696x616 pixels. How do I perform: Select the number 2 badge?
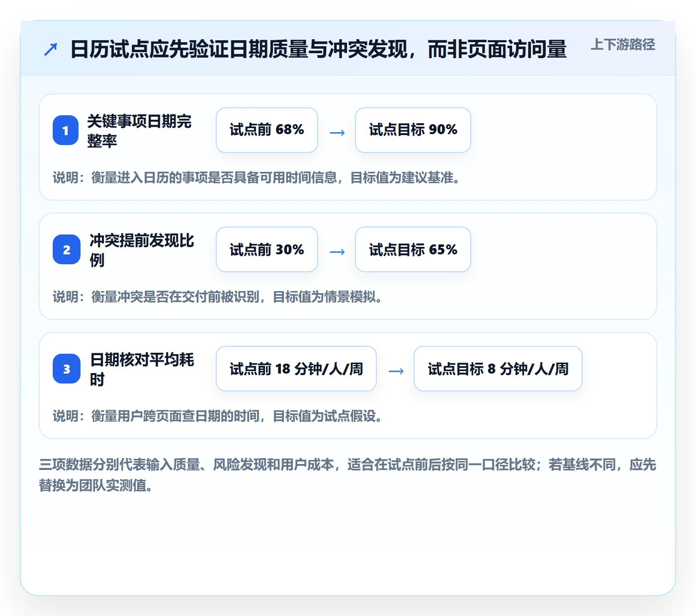(66, 249)
